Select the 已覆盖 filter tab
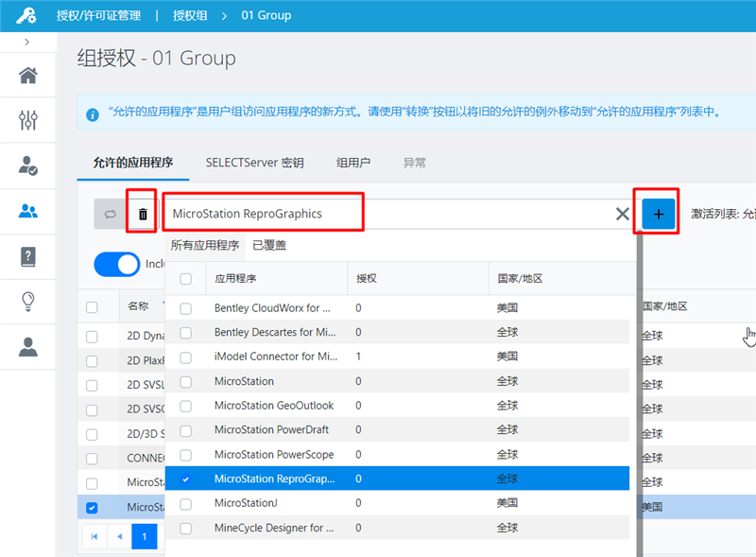 (x=269, y=245)
